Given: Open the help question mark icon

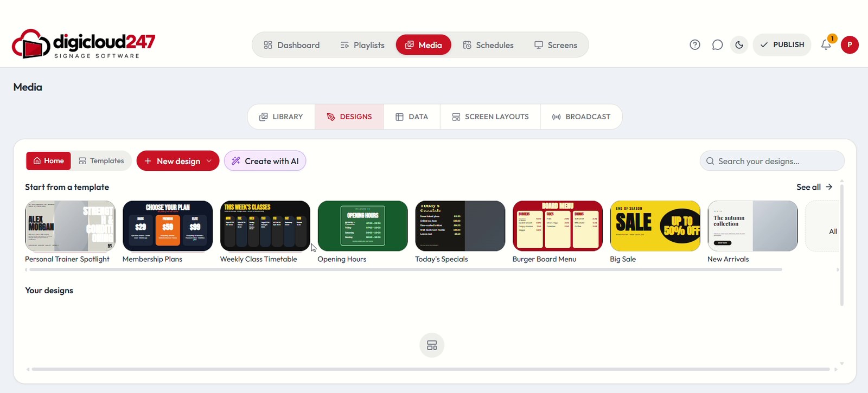Looking at the screenshot, I should point(695,45).
